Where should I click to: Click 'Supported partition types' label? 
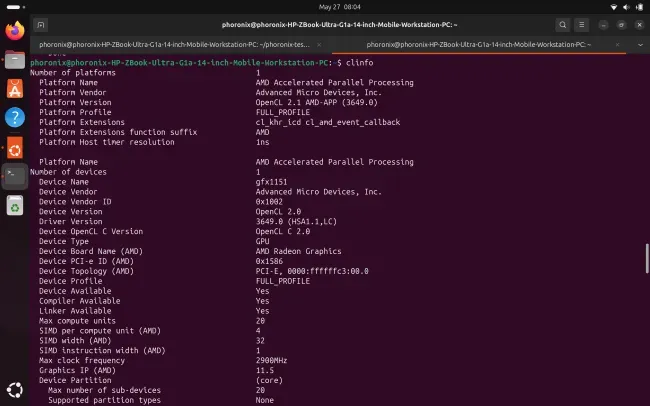point(104,400)
